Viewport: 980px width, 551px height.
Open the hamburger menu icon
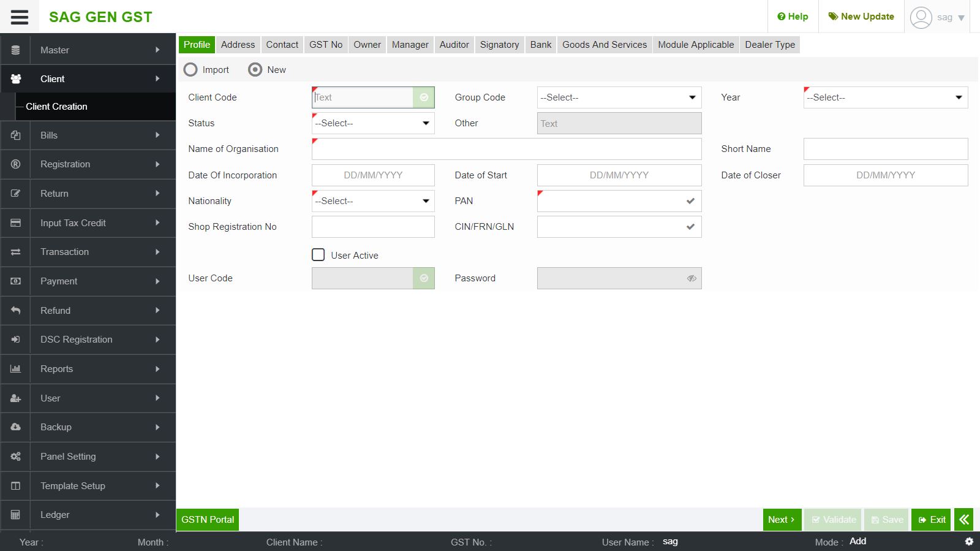click(20, 17)
